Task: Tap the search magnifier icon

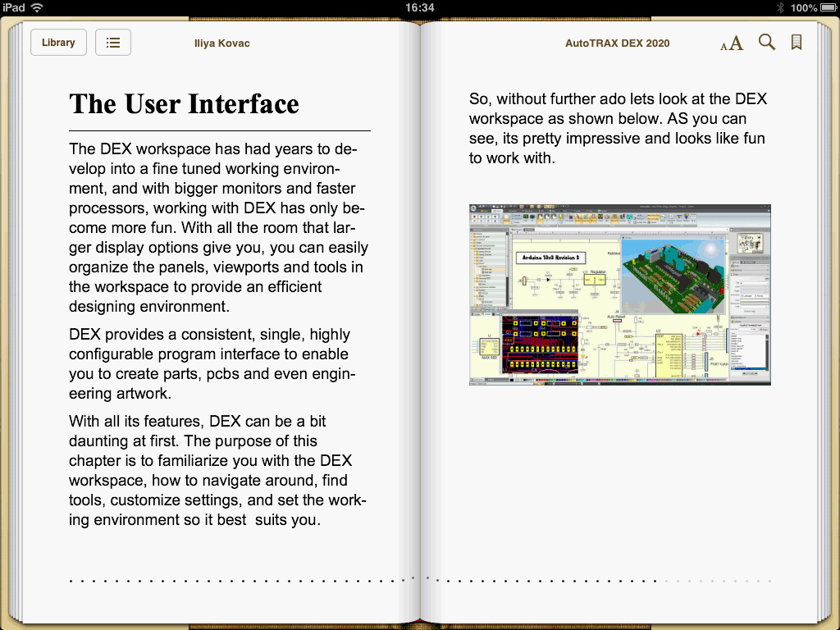Action: click(767, 43)
